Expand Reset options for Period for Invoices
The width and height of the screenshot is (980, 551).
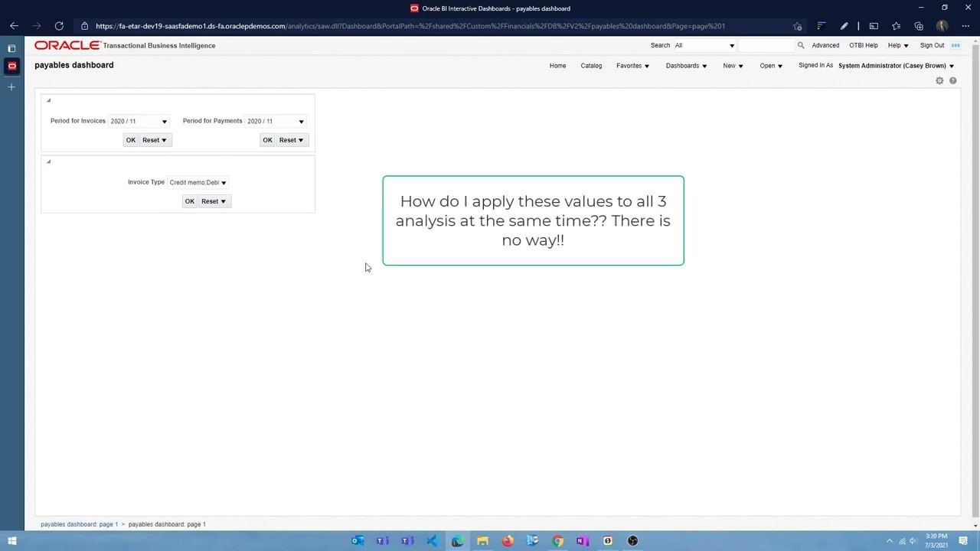155,140
